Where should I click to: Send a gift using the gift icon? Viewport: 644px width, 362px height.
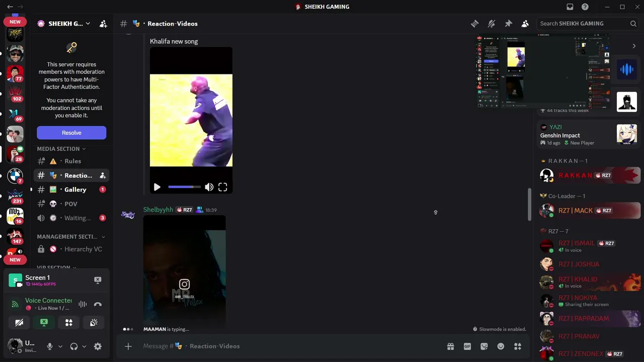[x=450, y=346]
